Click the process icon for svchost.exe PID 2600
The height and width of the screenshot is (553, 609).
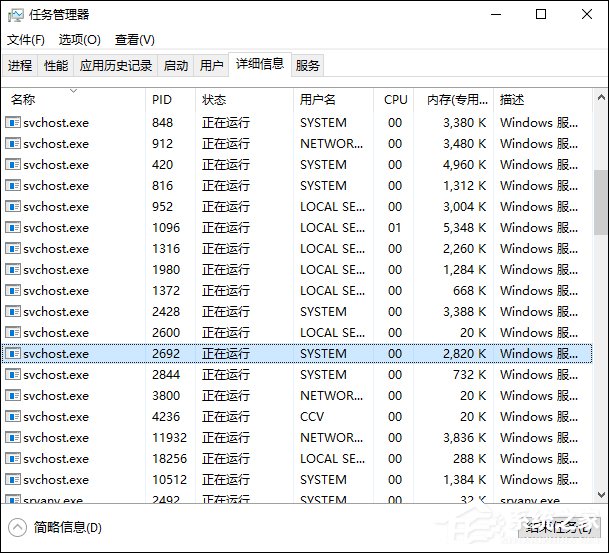pyautogui.click(x=13, y=332)
